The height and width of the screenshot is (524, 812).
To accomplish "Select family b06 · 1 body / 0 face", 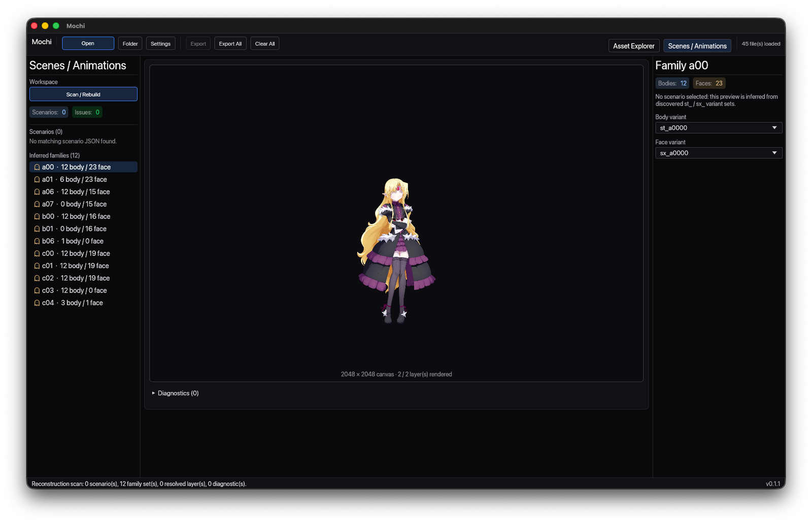I will click(83, 241).
